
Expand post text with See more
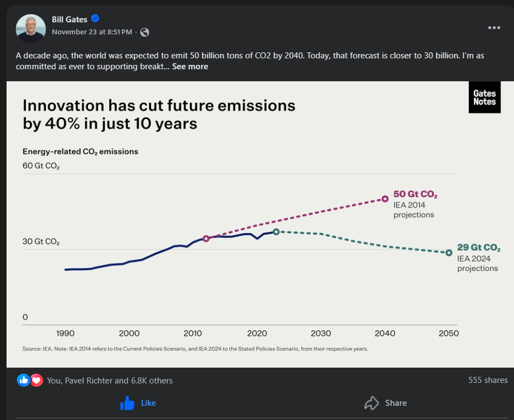pyautogui.click(x=190, y=67)
